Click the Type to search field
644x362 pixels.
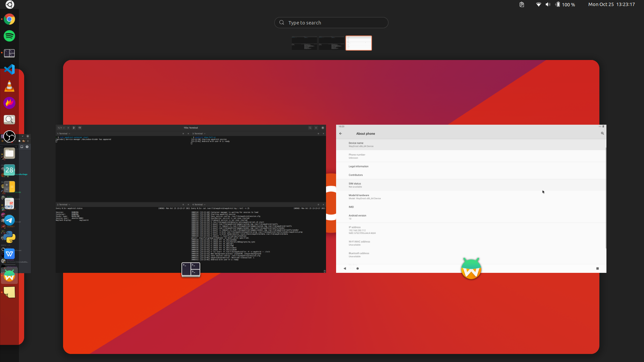point(331,22)
